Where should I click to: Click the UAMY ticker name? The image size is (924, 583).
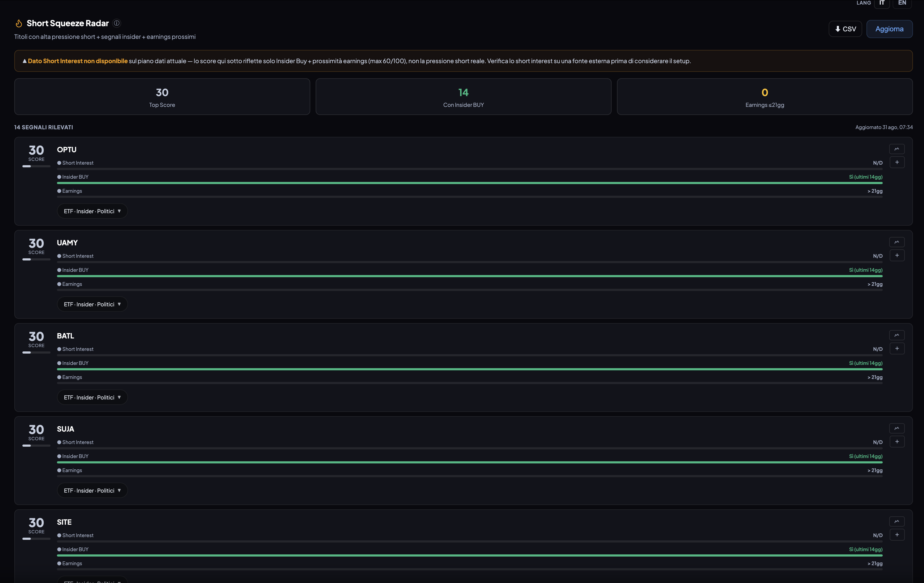67,243
